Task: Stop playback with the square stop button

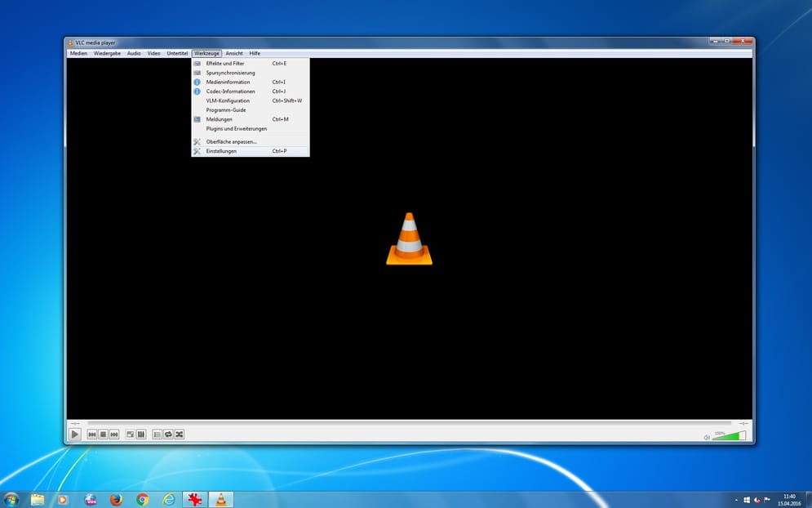Action: pos(103,434)
